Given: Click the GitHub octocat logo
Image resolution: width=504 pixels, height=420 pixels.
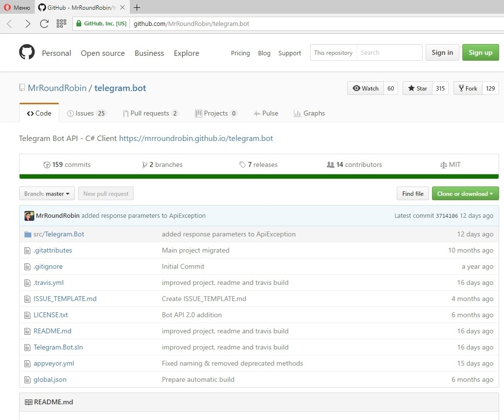Looking at the screenshot, I should click(26, 52).
